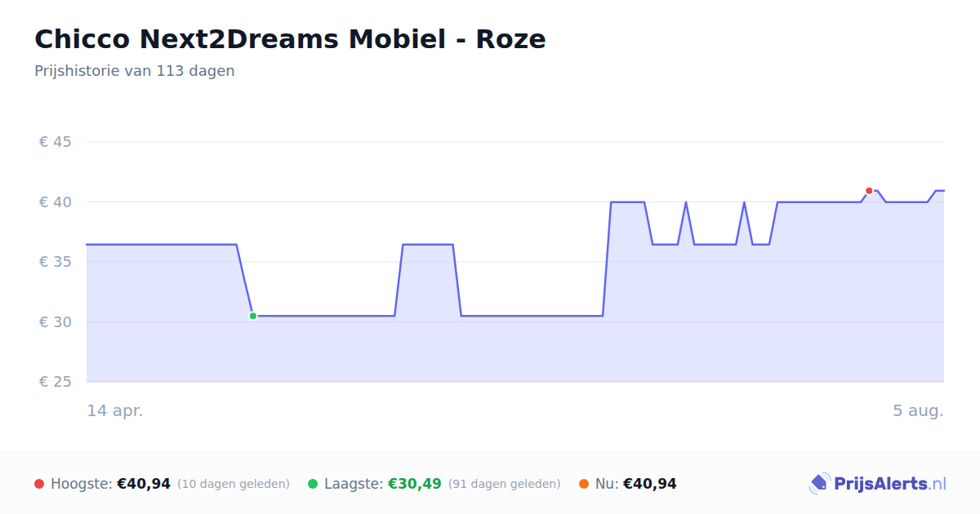Click the € 45 axis label
The image size is (980, 514).
[56, 142]
